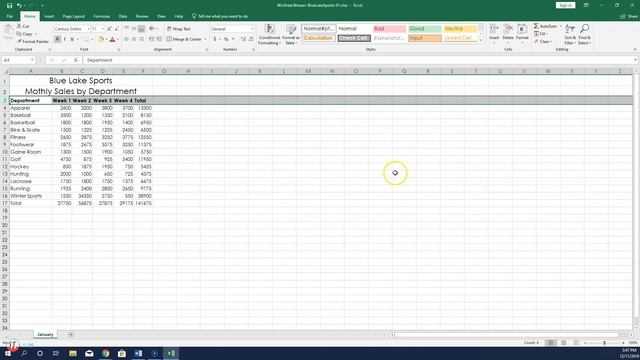
Task: Open the File tab
Action: pos(9,16)
